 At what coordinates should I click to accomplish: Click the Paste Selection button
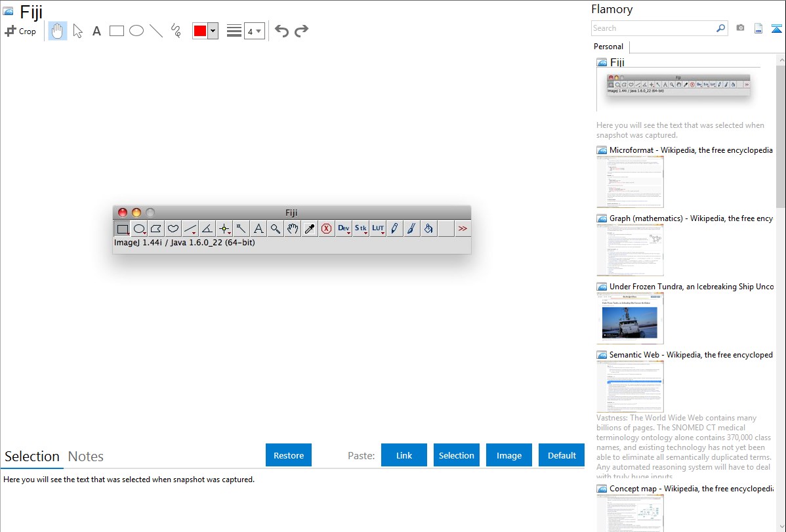(x=456, y=455)
